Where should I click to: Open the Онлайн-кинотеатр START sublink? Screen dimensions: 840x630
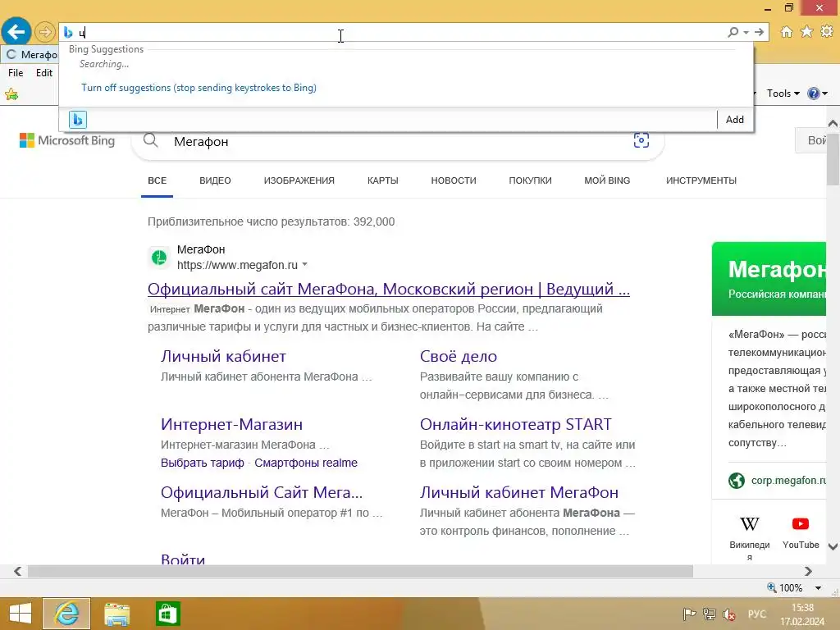515,424
